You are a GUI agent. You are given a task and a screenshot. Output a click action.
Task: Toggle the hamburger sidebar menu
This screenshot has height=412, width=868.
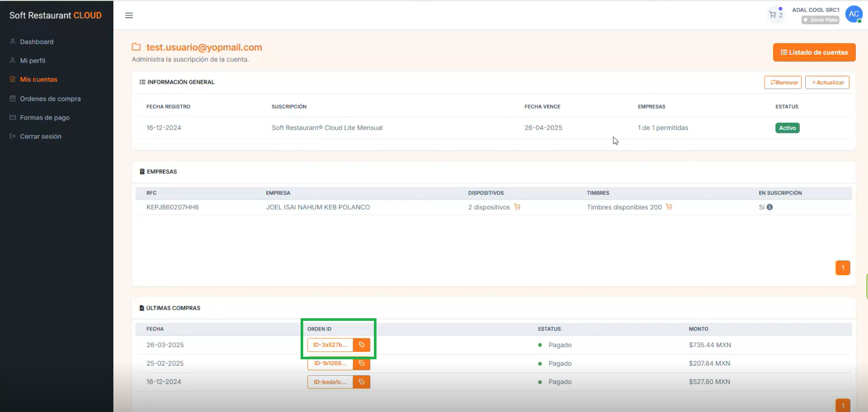click(x=129, y=15)
